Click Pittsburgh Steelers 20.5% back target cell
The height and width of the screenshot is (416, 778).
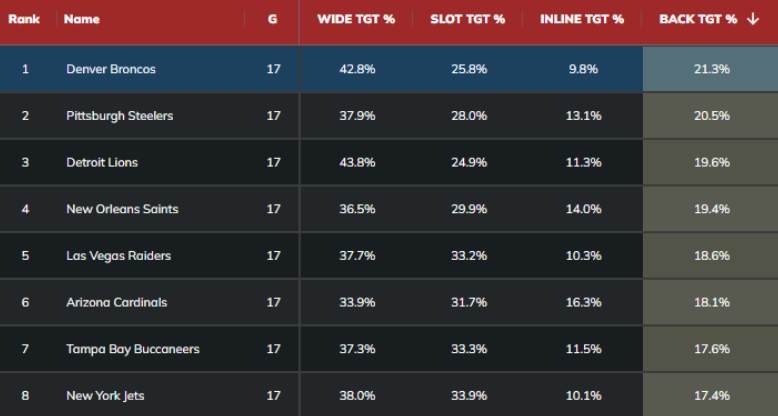711,116
